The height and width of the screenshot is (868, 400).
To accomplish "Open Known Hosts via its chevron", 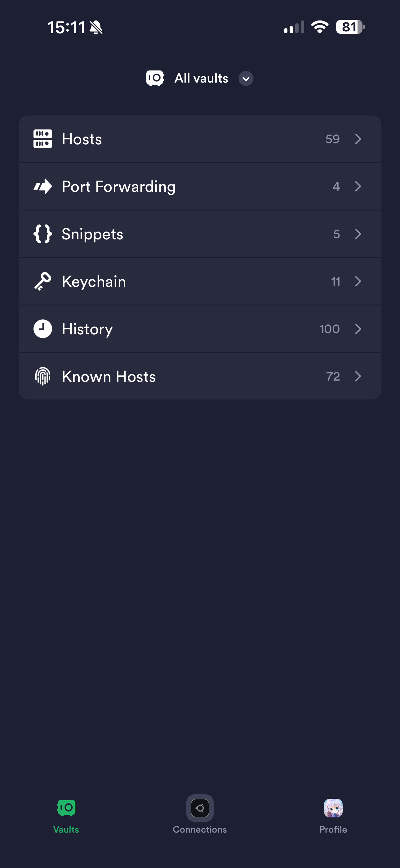I will point(358,376).
